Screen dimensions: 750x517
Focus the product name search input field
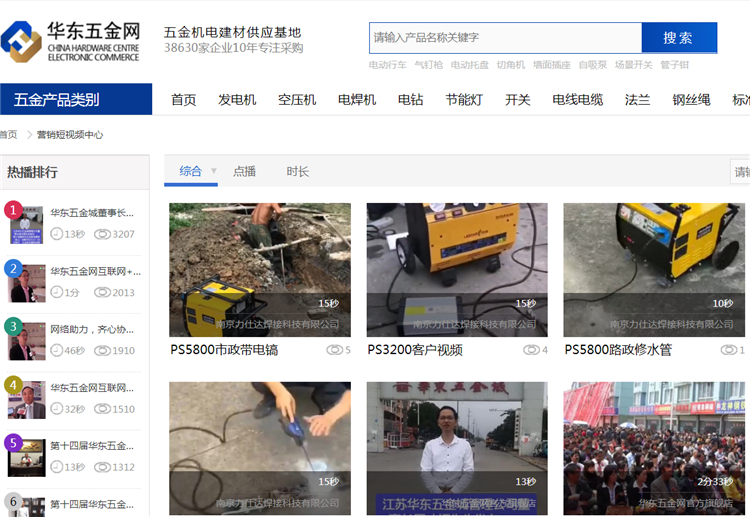click(505, 38)
